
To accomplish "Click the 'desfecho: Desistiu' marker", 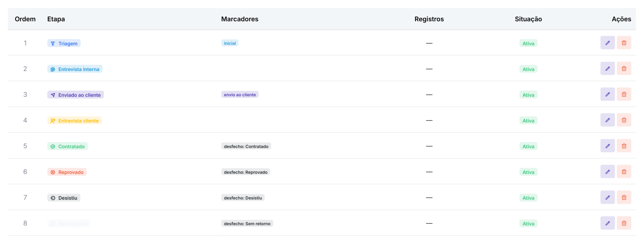I will coord(243,198).
